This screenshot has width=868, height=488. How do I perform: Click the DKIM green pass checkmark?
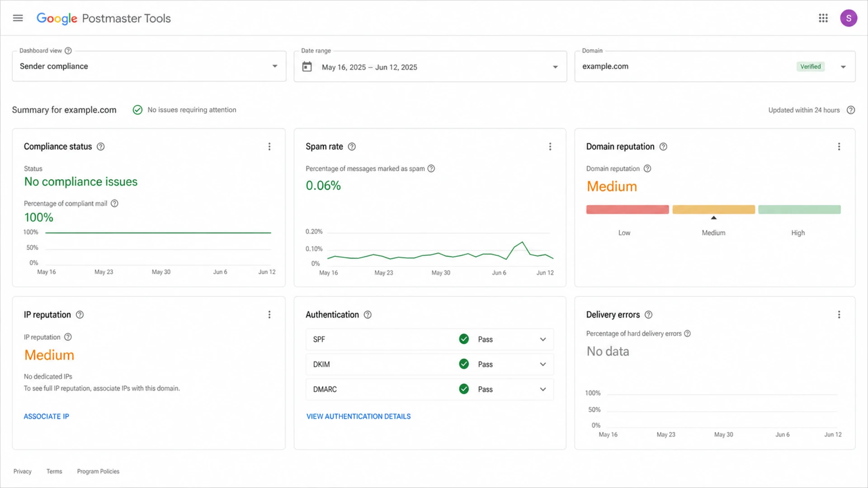pyautogui.click(x=464, y=364)
